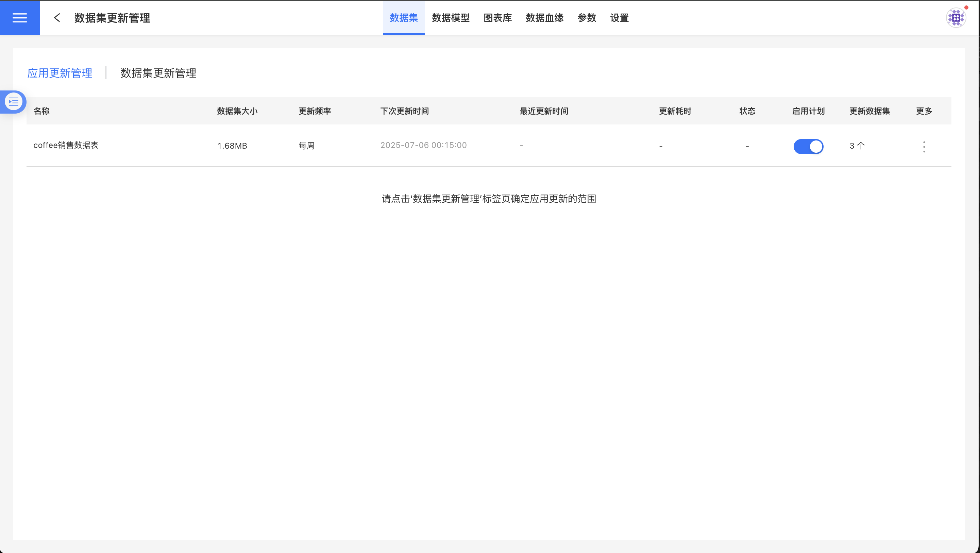Viewport: 980px width, 553px height.
Task: Click the 数据集大小 column header
Action: pyautogui.click(x=237, y=111)
